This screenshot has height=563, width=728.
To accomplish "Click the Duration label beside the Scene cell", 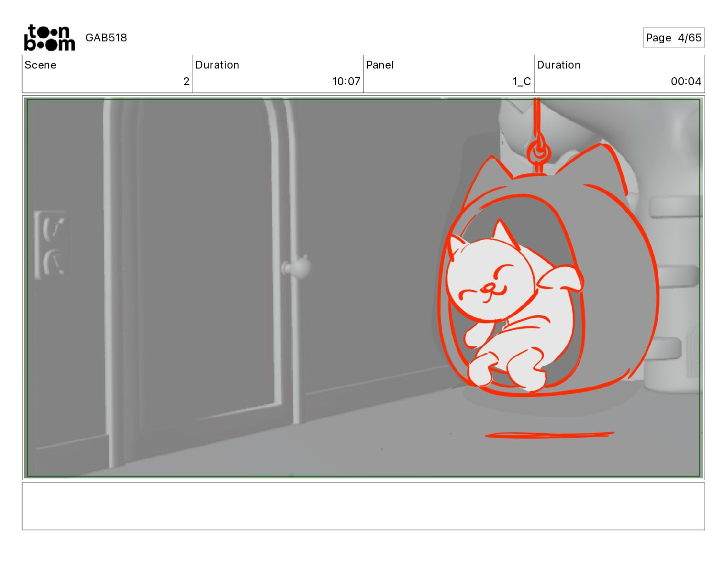I will (x=217, y=65).
